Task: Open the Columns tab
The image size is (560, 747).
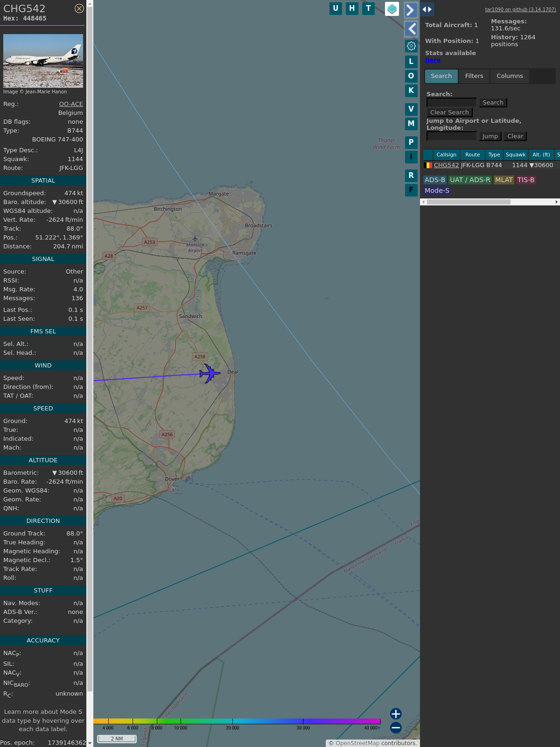Action: [510, 76]
